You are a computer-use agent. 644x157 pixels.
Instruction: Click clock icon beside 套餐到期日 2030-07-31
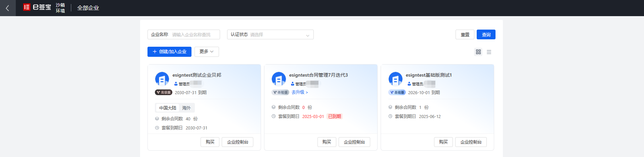(157, 128)
